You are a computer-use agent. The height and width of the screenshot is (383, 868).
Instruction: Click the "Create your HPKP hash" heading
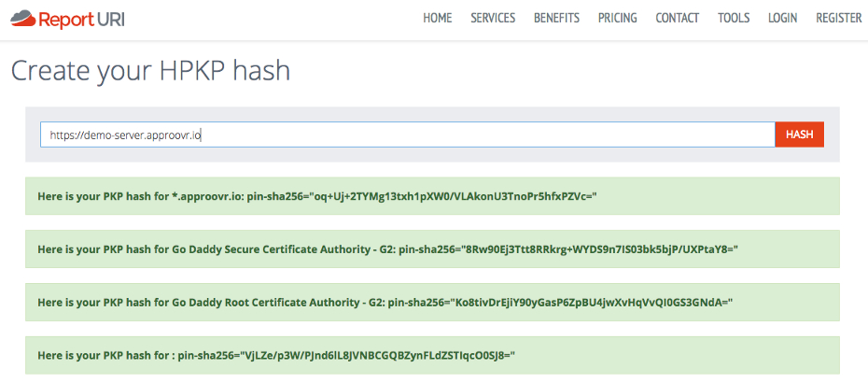[x=150, y=71]
